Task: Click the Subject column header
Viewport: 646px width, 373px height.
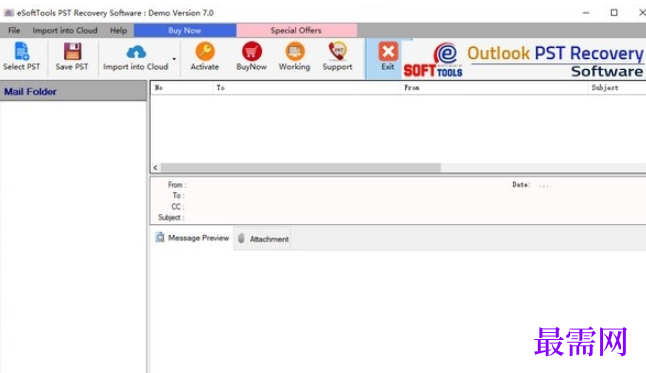Action: click(617, 87)
